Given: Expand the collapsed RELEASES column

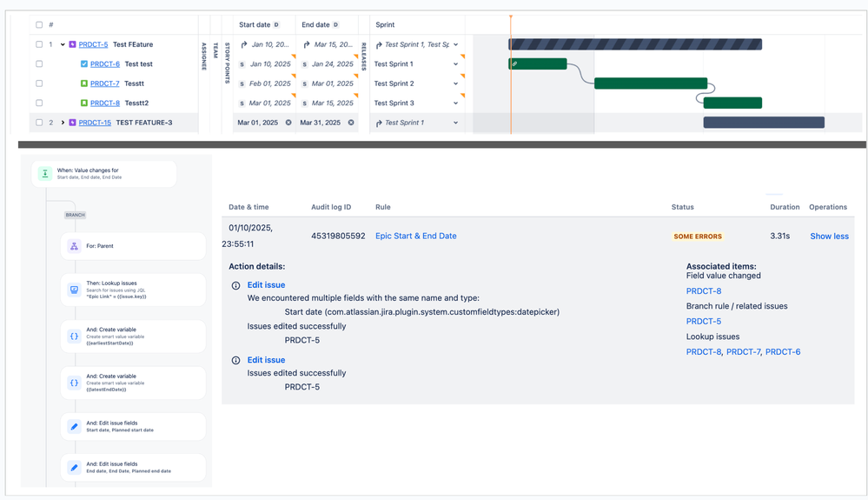Looking at the screenshot, I should [364, 57].
